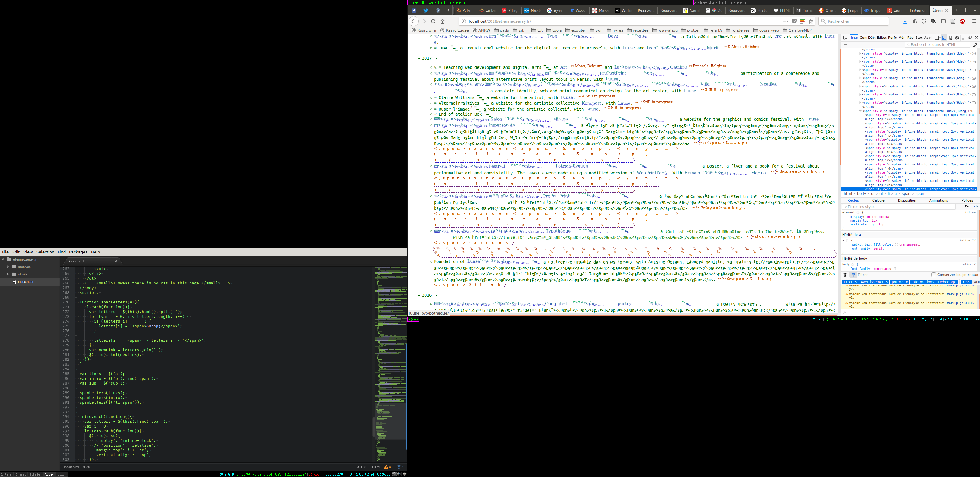The height and width of the screenshot is (477, 980).
Task: Switch to the Calculé tab
Action: [x=878, y=200]
